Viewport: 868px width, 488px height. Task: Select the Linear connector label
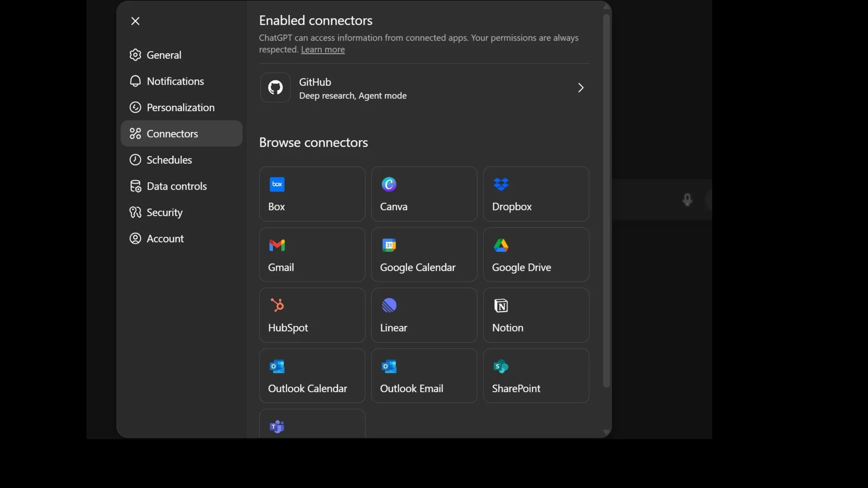coord(394,328)
